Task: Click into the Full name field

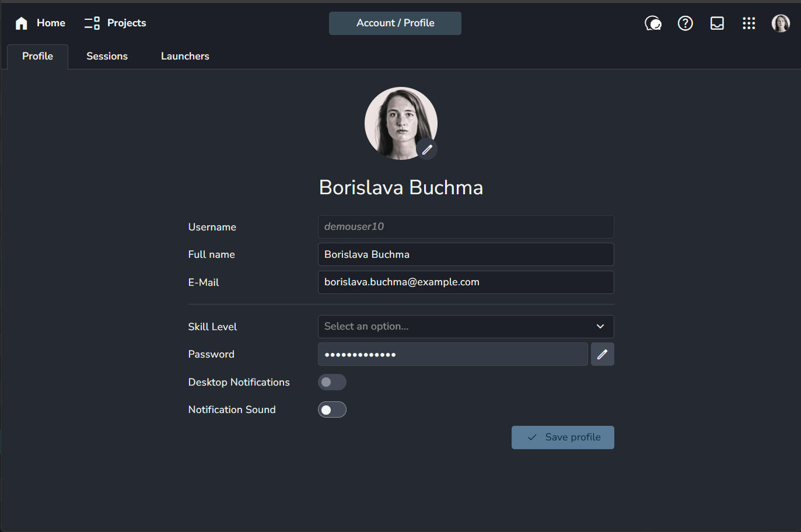Action: pos(465,254)
